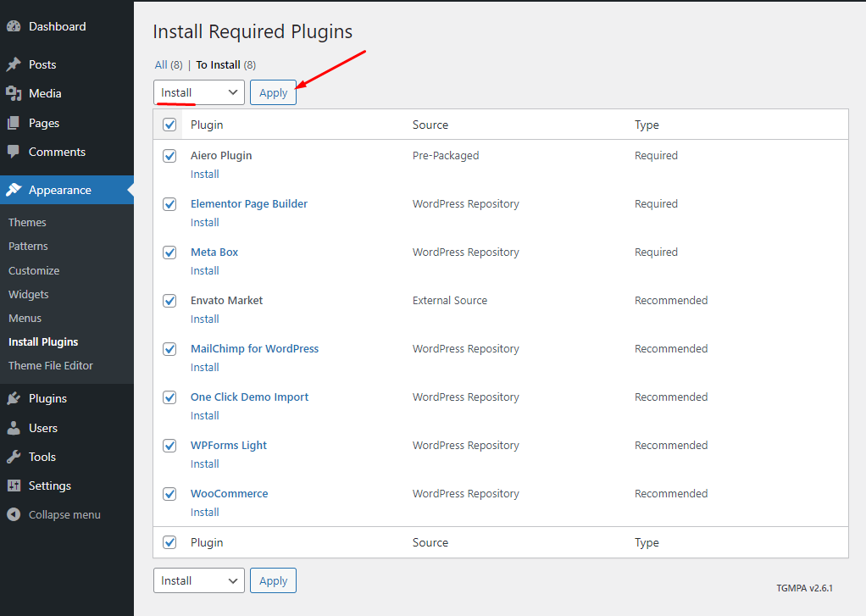The width and height of the screenshot is (866, 616).
Task: Uncheck the Meta Box checkbox
Action: click(169, 253)
